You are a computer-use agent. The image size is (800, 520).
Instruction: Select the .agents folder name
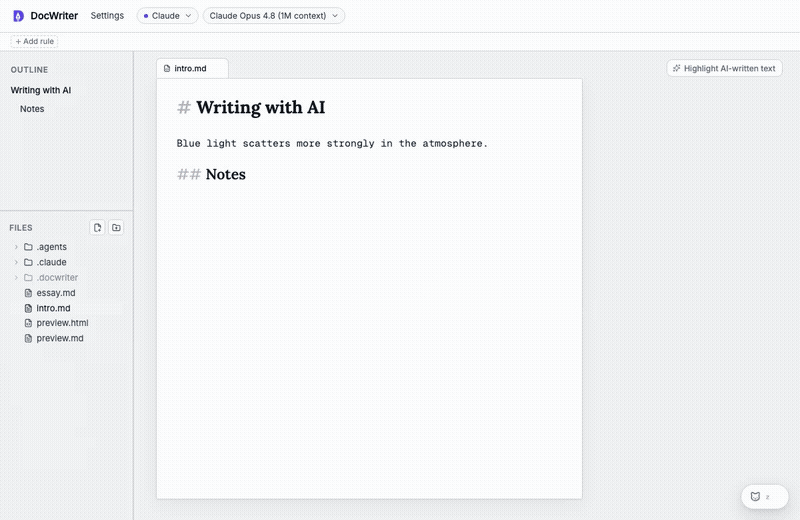(x=52, y=247)
